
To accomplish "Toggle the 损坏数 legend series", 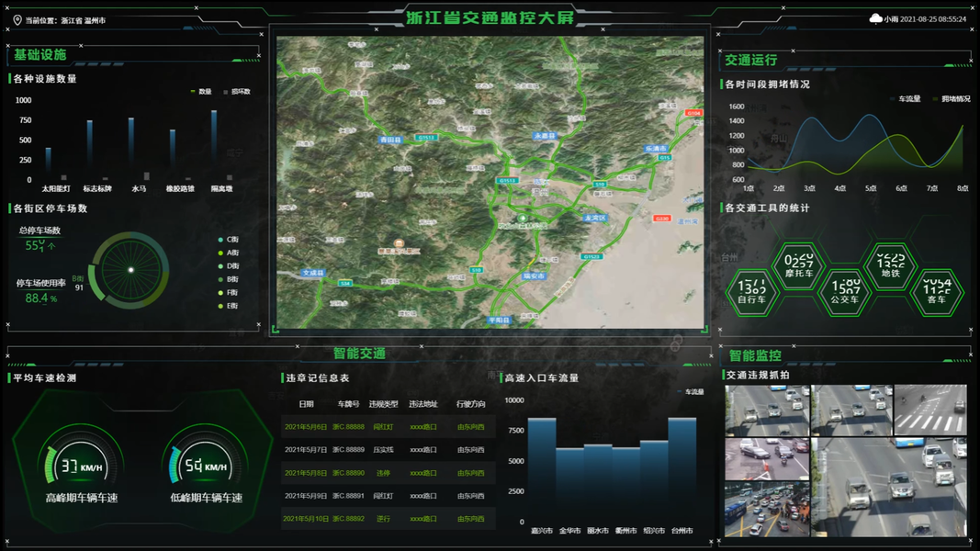I will [237, 92].
